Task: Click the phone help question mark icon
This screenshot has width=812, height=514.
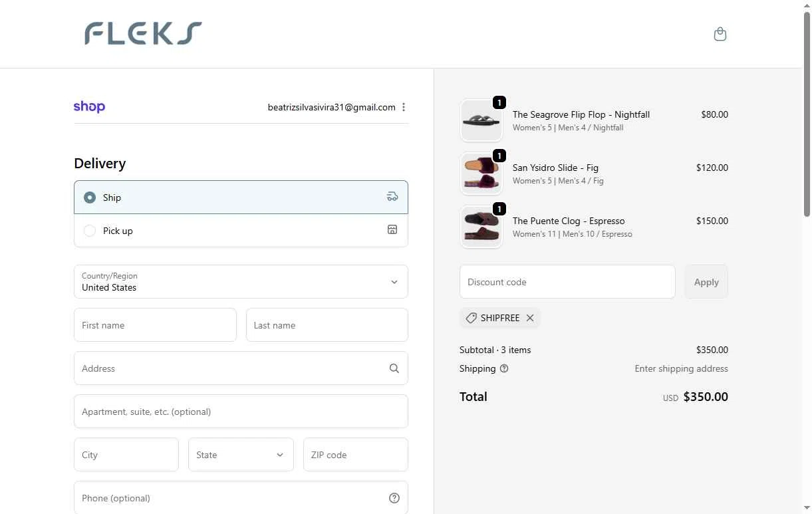Action: click(x=394, y=498)
